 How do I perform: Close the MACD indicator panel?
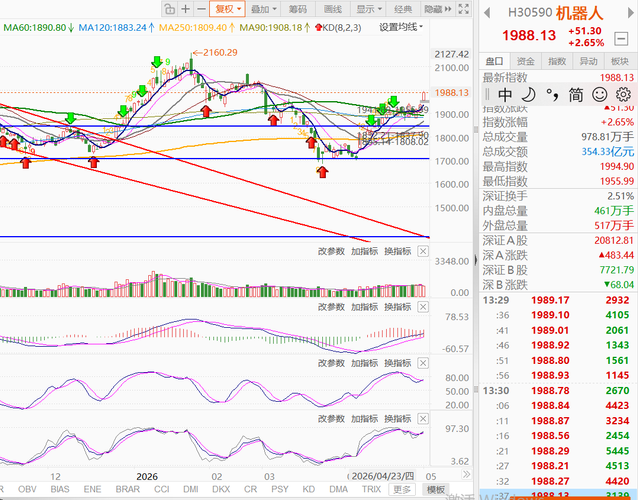tap(423, 307)
